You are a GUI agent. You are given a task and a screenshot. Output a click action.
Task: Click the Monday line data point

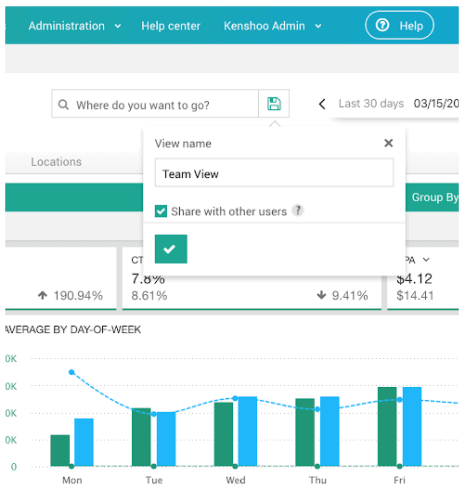tap(71, 372)
